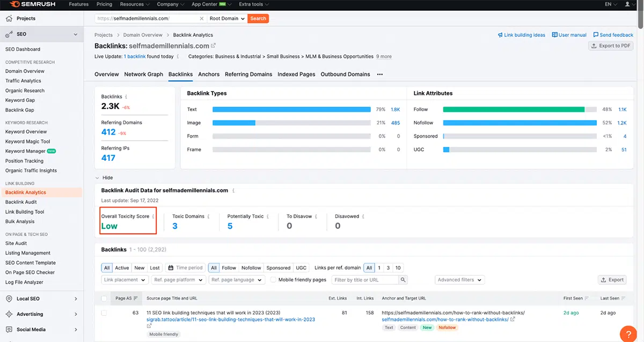644x342 pixels.
Task: Click the megaphone icon for Link building ideas
Action: point(500,35)
